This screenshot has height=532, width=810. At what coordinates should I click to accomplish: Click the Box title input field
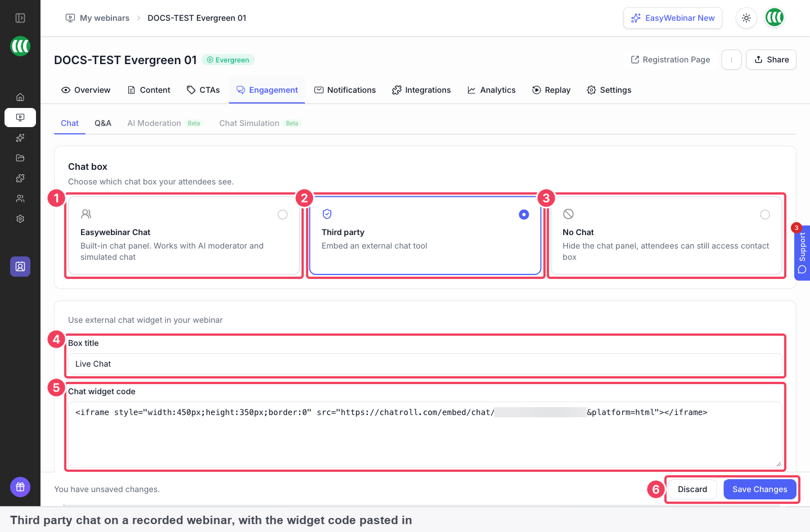coord(425,364)
